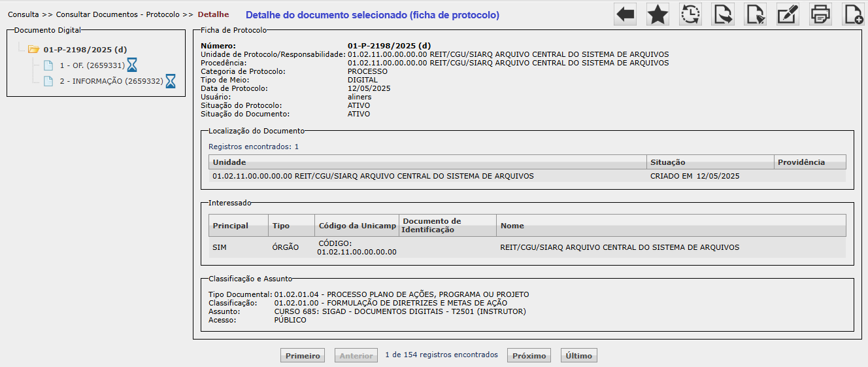Screen dimensions: 868x367
Task: Click the back arrow toolbar icon
Action: 626,14
